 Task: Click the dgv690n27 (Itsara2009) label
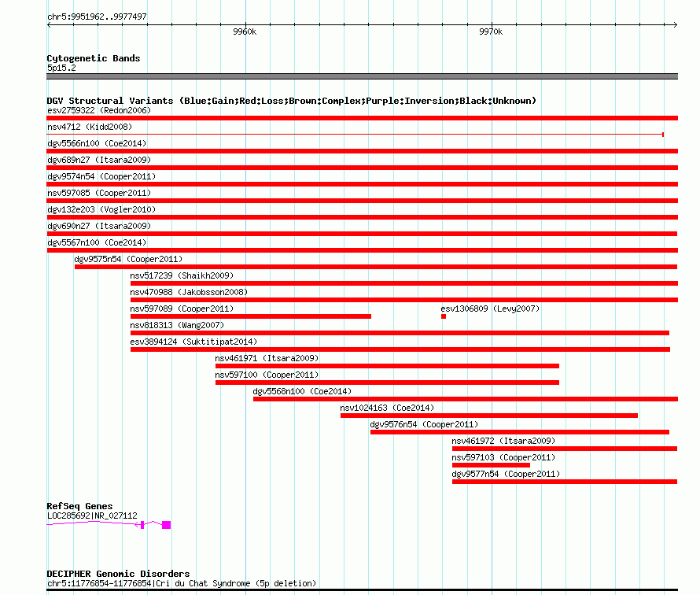[x=99, y=226]
